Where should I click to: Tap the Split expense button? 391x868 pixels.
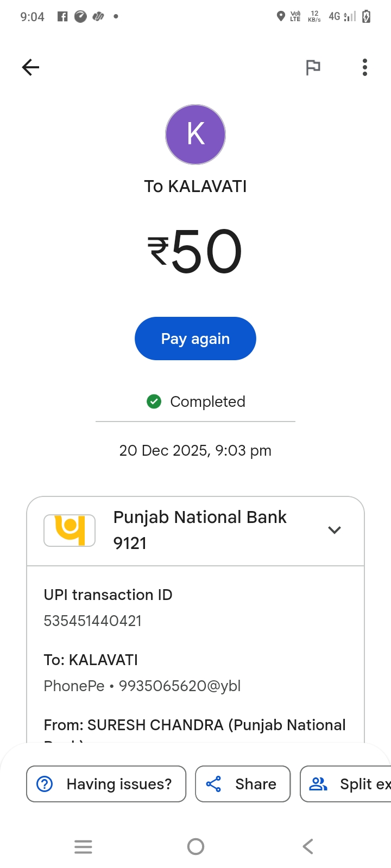pyautogui.click(x=348, y=784)
